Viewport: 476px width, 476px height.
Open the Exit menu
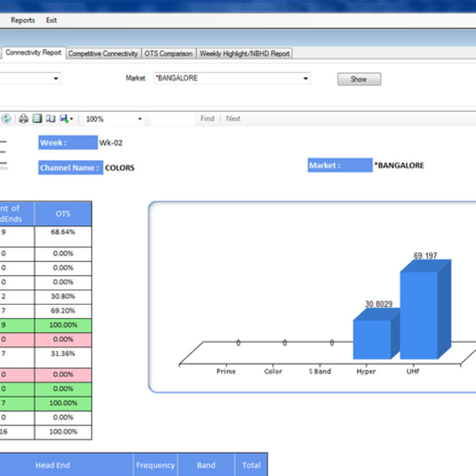pyautogui.click(x=51, y=21)
